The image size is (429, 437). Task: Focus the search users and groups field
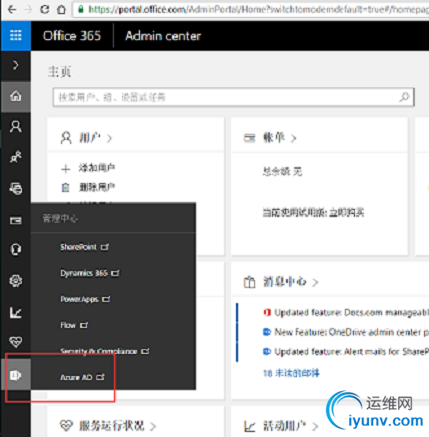coord(233,97)
